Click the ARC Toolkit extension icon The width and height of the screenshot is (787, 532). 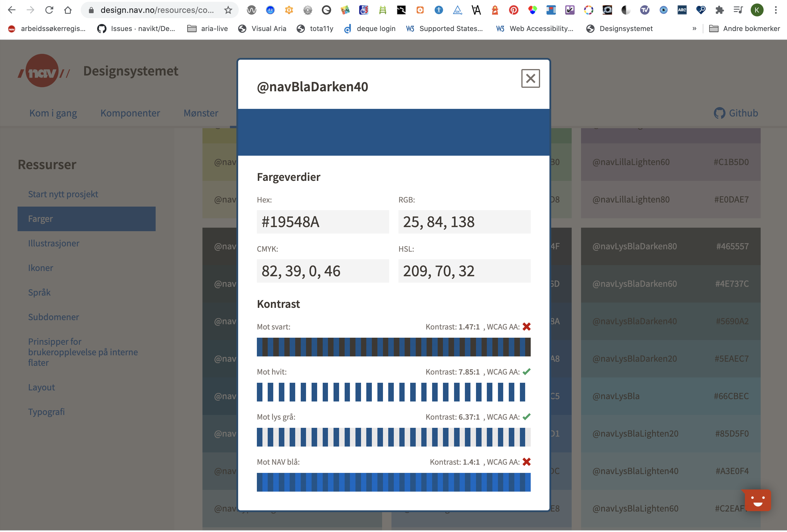[682, 10]
